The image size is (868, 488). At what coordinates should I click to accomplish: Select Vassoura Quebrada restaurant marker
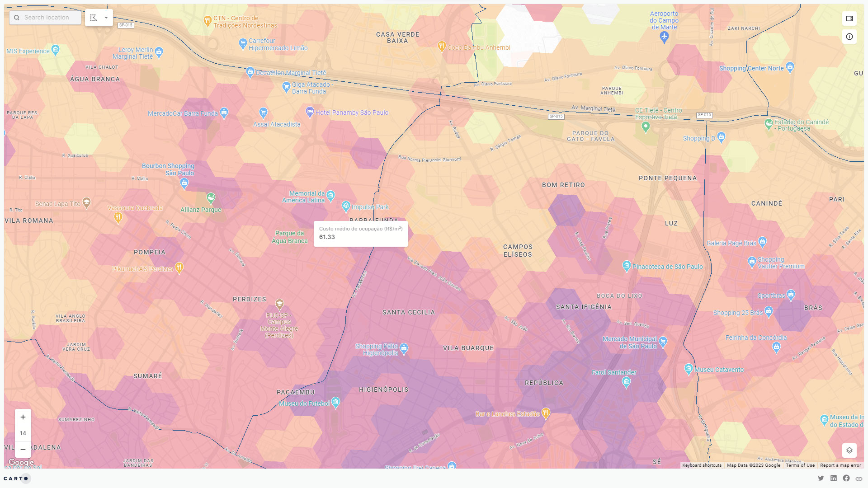[x=118, y=218]
